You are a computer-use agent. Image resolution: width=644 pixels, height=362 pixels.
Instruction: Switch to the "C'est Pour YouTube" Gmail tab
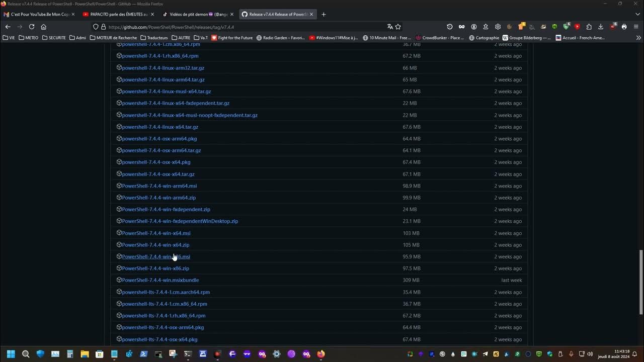pos(39,14)
